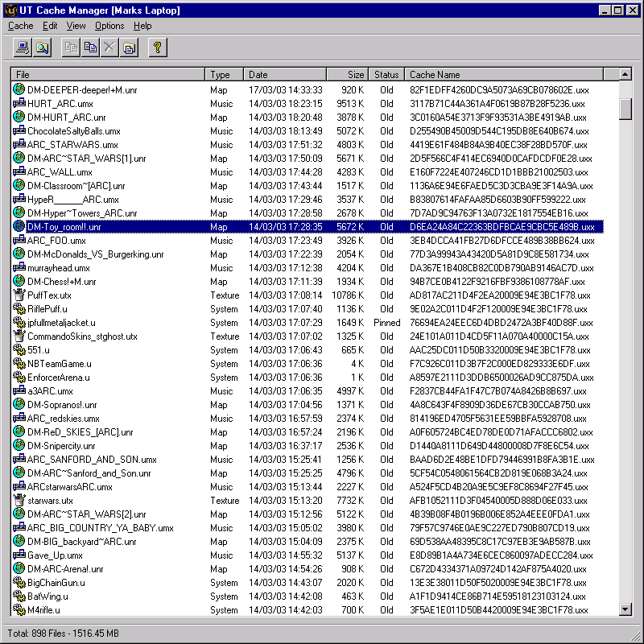Viewport: 644px width, 644px height.
Task: Click the system file icon beside RiflePuff.u
Action: tap(20, 308)
